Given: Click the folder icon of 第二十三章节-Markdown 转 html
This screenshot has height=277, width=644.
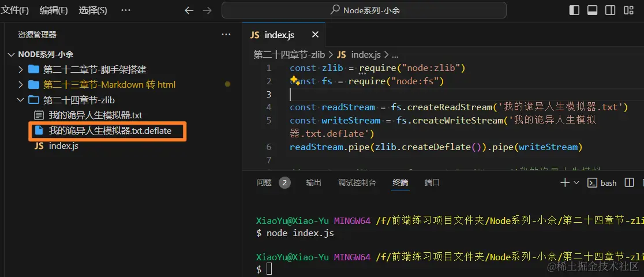Looking at the screenshot, I should pyautogui.click(x=33, y=85).
